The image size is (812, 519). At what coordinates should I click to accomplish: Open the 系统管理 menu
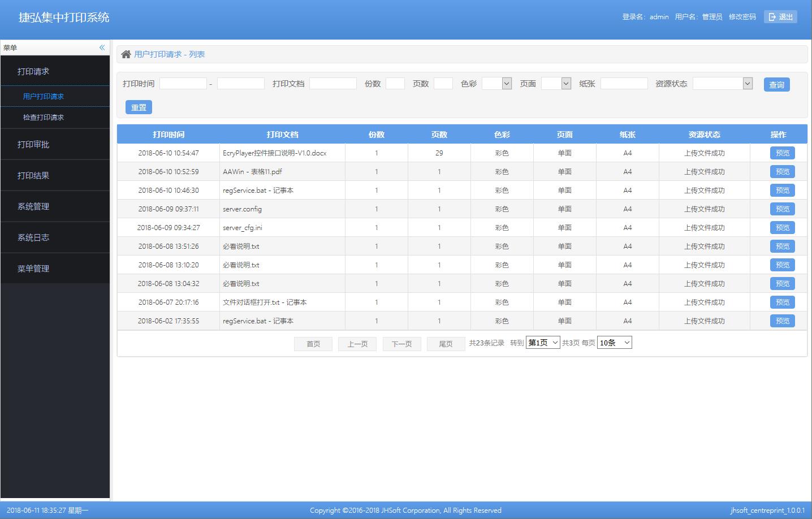click(55, 206)
